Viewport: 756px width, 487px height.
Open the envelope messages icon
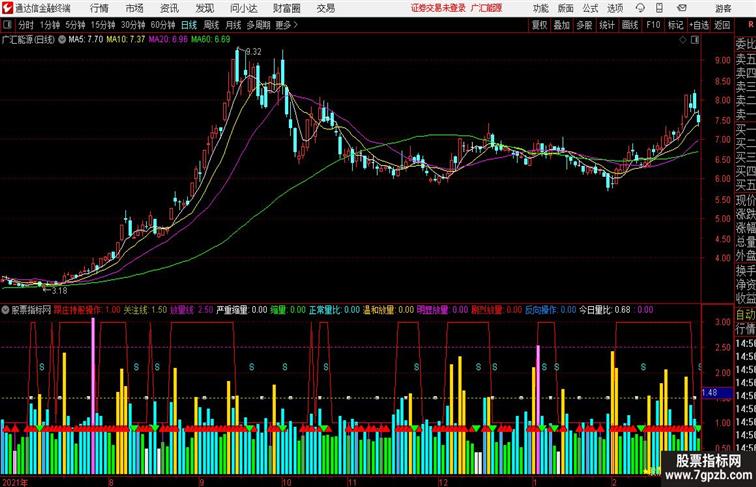point(681,8)
